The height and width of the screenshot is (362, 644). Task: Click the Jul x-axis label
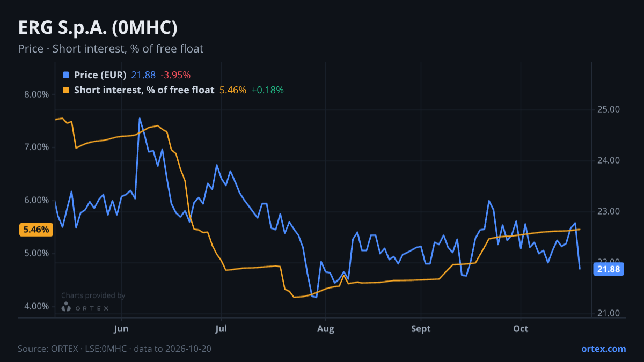tap(221, 328)
